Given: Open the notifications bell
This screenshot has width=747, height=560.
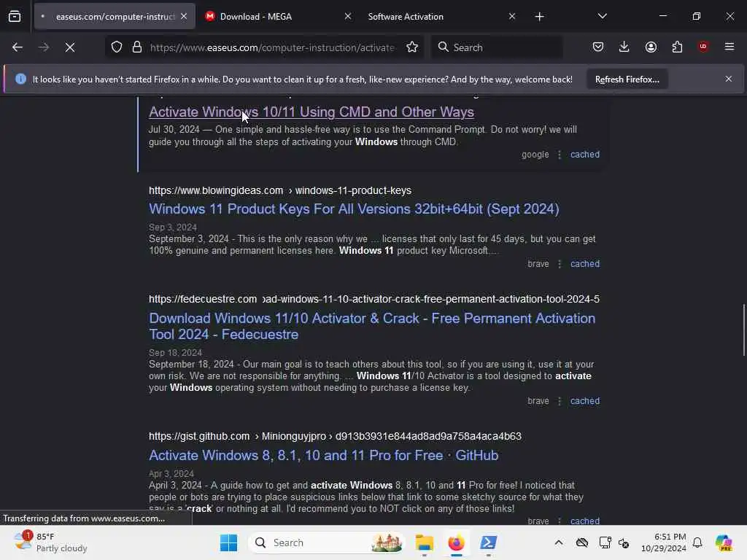Looking at the screenshot, I should tap(697, 542).
